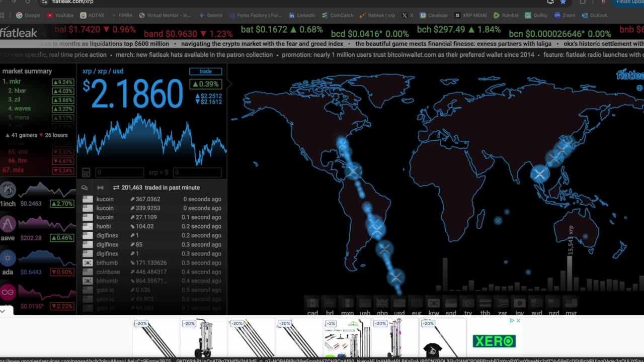Viewport: 644px width, 362px height.
Task: Click the kucoin 367.0362 trade row
Action: (x=152, y=199)
